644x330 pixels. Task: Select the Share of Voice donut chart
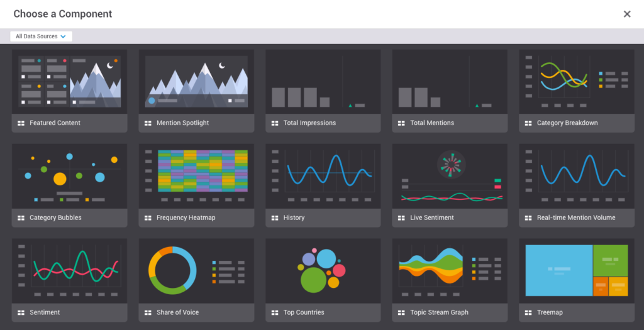pyautogui.click(x=173, y=271)
